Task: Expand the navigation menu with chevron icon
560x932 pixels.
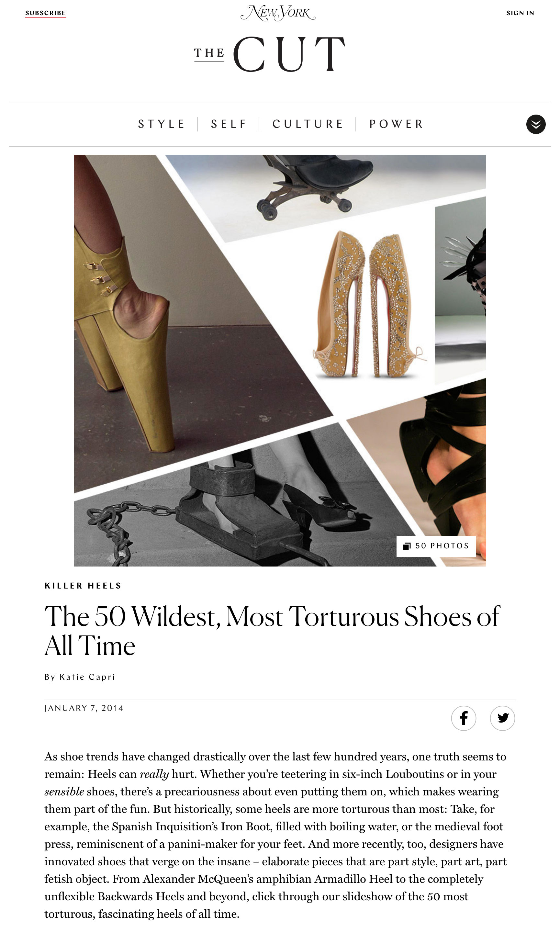Action: (536, 124)
